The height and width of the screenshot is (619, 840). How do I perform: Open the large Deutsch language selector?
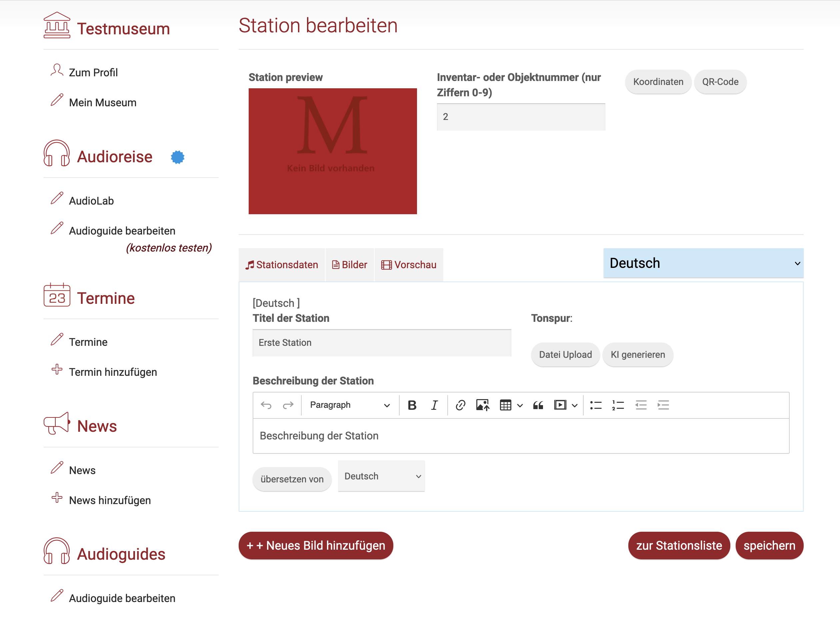(703, 263)
